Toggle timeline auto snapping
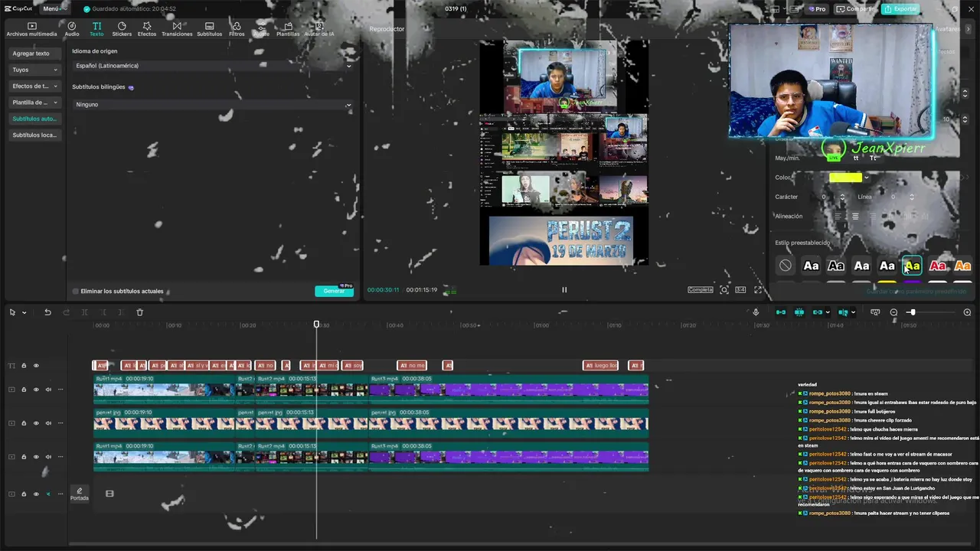Screen dimensions: 980x551 click(799, 312)
